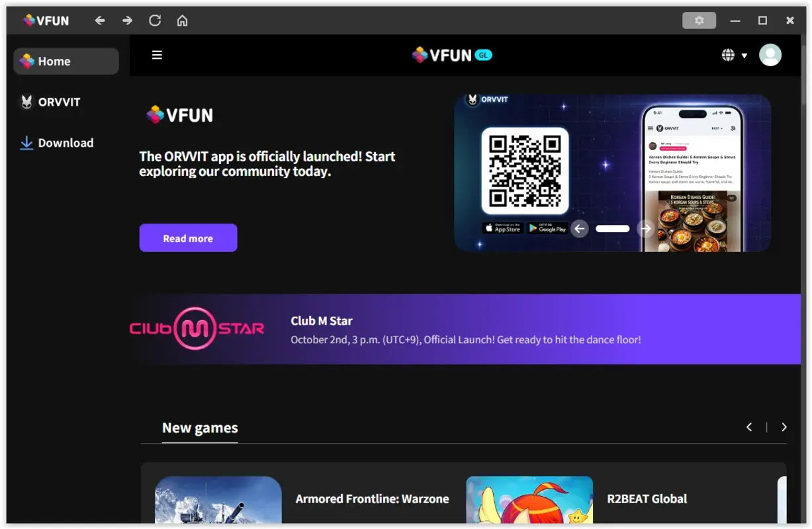Open the settings gear in the title bar
Viewport: 812px width, 529px height.
click(x=699, y=20)
